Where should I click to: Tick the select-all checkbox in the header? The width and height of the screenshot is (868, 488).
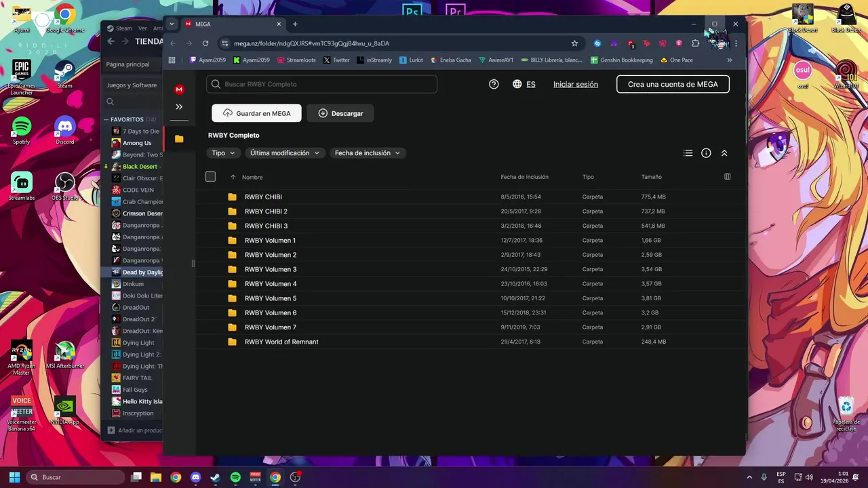(210, 177)
